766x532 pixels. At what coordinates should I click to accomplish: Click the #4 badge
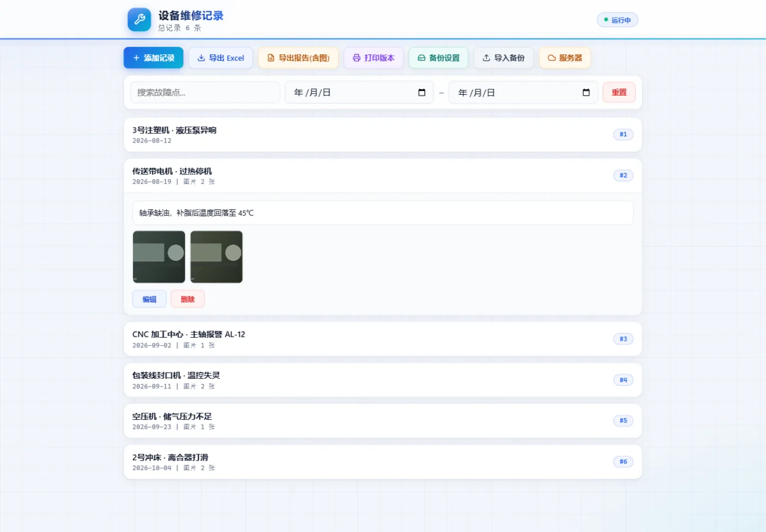(x=623, y=380)
